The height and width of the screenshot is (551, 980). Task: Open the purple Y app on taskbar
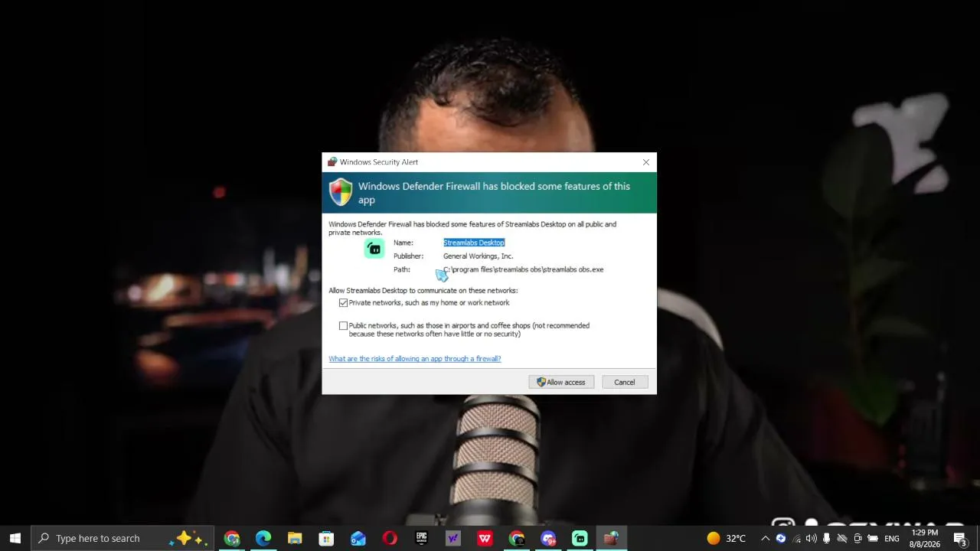click(x=453, y=538)
